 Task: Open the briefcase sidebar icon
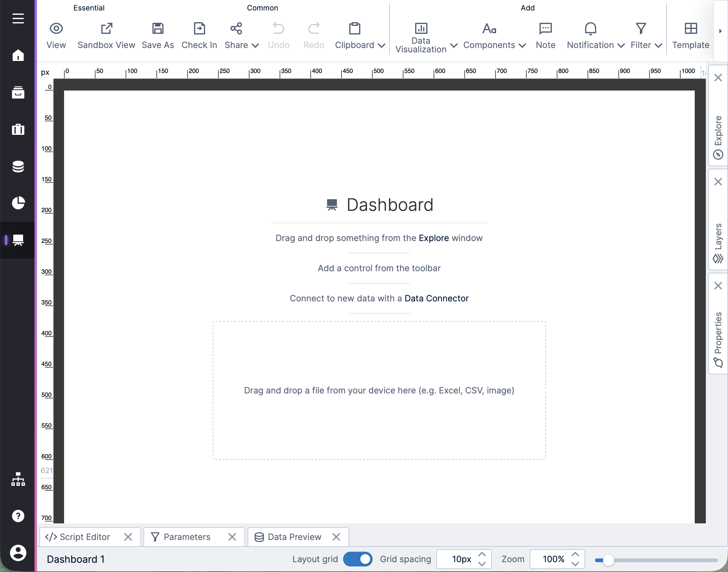(18, 129)
